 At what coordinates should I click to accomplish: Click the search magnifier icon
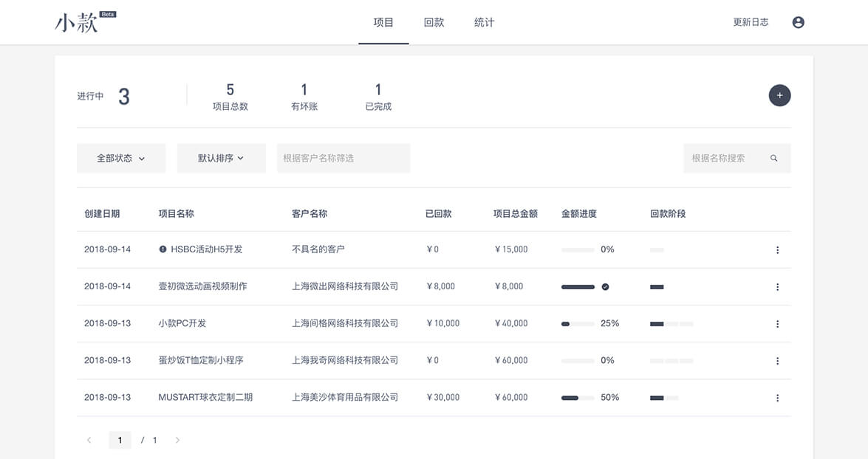coord(773,158)
